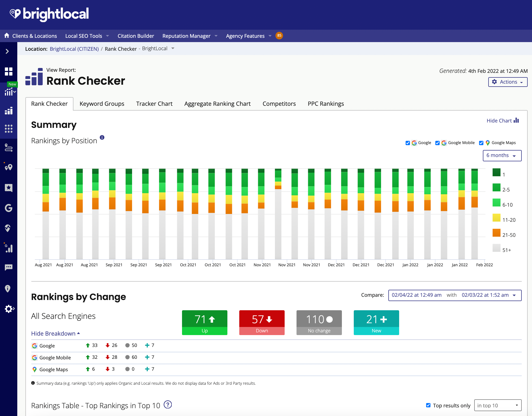Uncheck the Google Mobile chart checkbox
This screenshot has height=416, width=532.
(x=437, y=143)
